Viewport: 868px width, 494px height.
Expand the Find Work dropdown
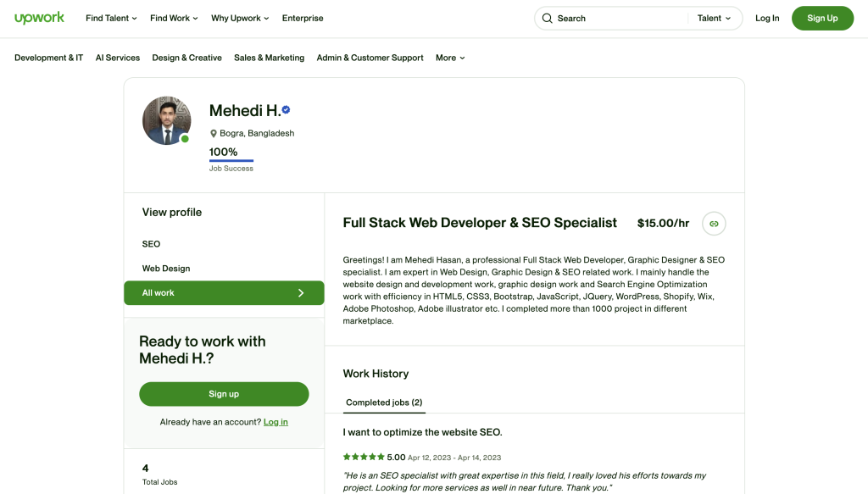(x=174, y=19)
